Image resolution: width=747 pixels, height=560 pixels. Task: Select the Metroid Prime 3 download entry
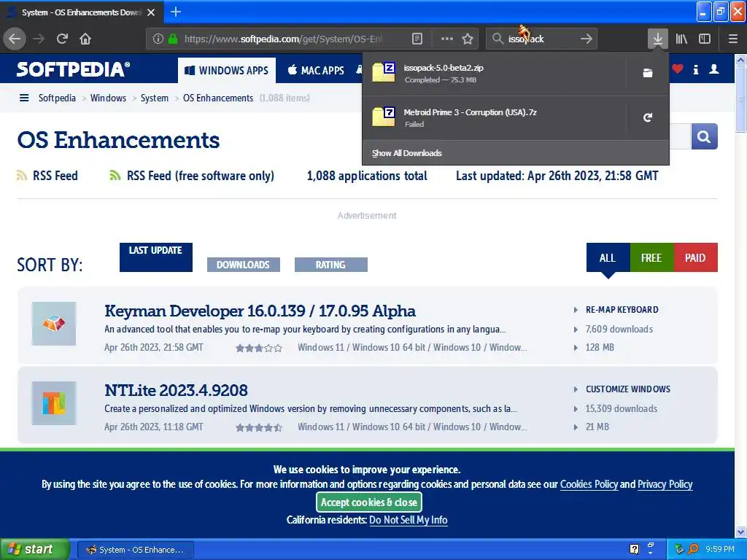point(494,117)
